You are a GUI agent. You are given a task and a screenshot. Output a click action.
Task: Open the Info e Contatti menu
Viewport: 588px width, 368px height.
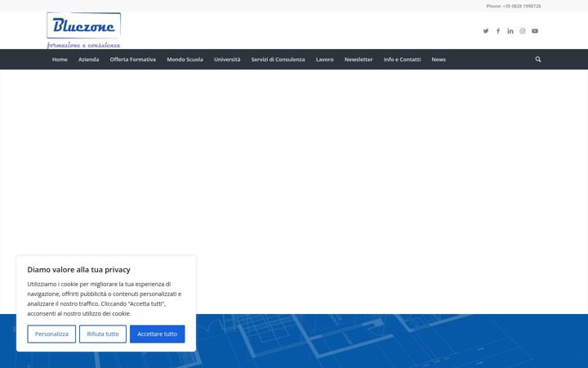click(402, 60)
